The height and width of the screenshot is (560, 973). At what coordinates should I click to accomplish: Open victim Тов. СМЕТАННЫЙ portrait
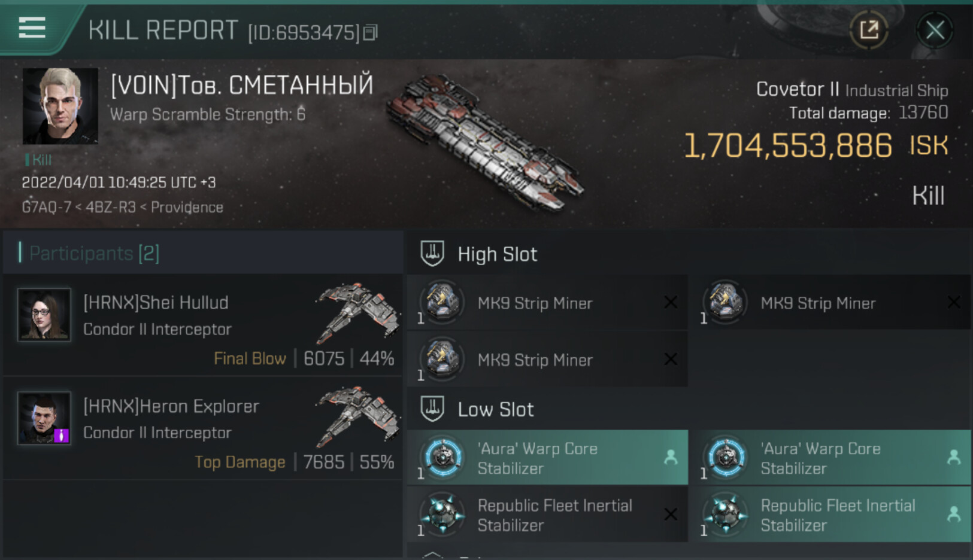point(60,106)
